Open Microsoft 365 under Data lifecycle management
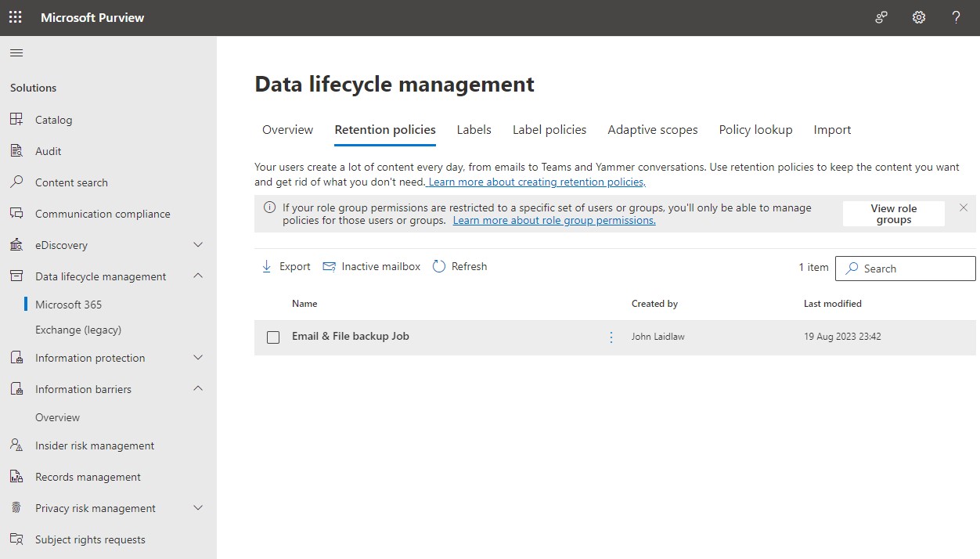The image size is (980, 559). coord(68,305)
